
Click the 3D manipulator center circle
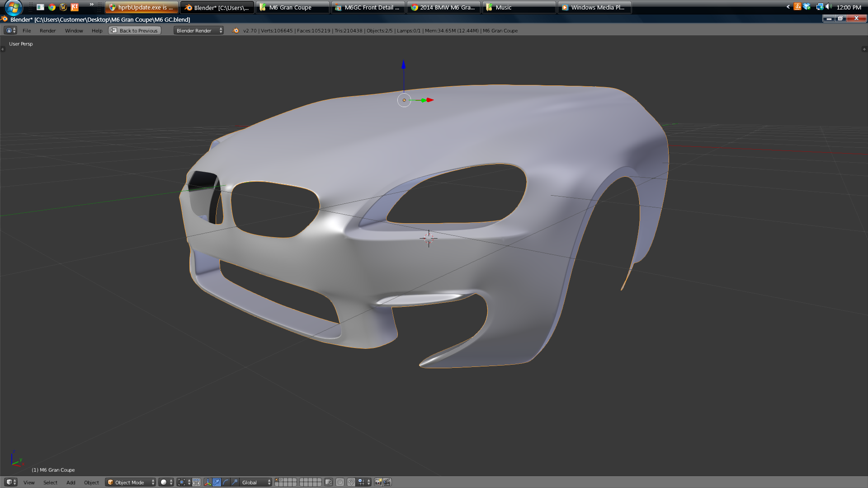point(404,100)
